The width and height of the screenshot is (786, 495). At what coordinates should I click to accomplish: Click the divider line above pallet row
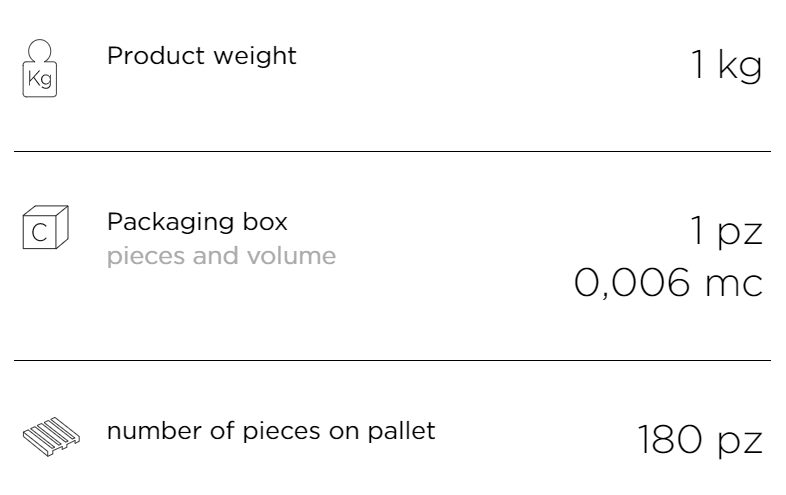392,360
